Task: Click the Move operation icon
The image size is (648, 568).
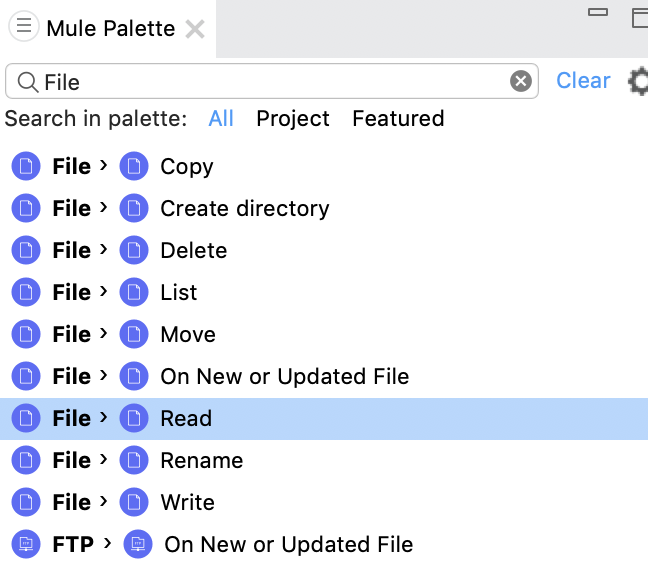Action: (134, 334)
